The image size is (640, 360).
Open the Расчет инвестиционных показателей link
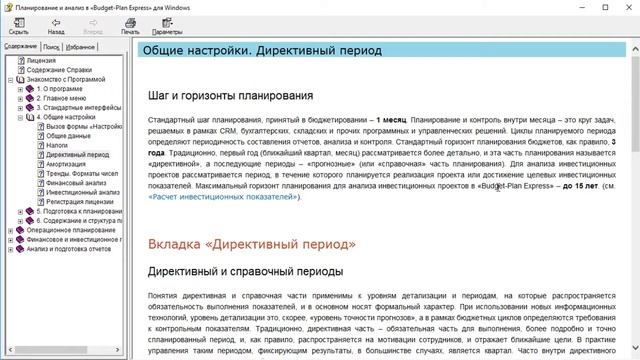click(223, 197)
